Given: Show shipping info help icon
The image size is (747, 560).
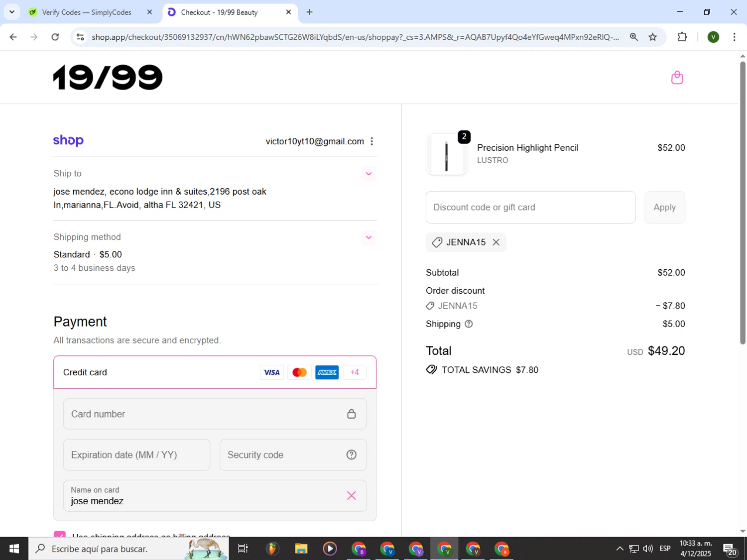Looking at the screenshot, I should point(469,324).
